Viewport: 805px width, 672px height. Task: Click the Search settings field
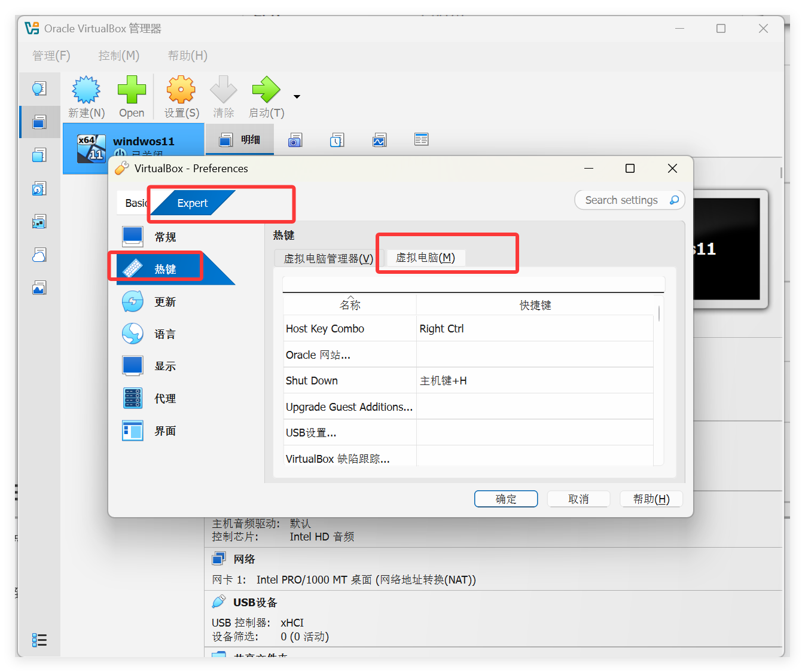coord(629,200)
